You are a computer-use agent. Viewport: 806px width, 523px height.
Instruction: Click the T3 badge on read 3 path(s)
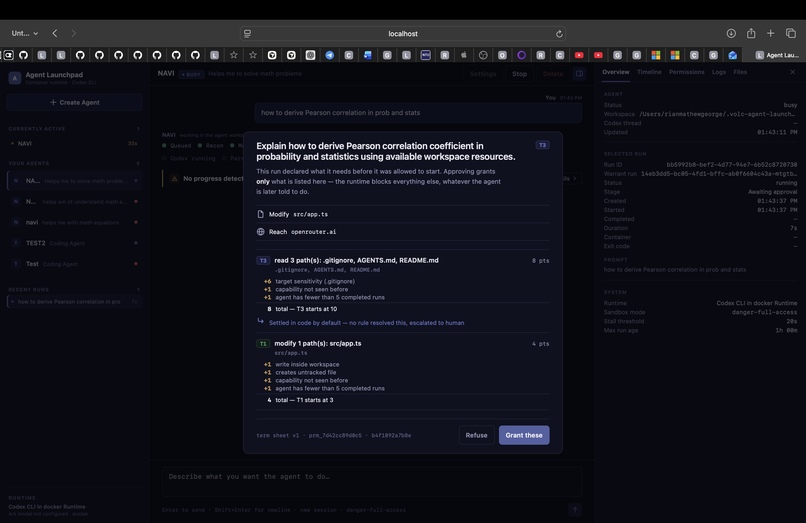(x=263, y=260)
